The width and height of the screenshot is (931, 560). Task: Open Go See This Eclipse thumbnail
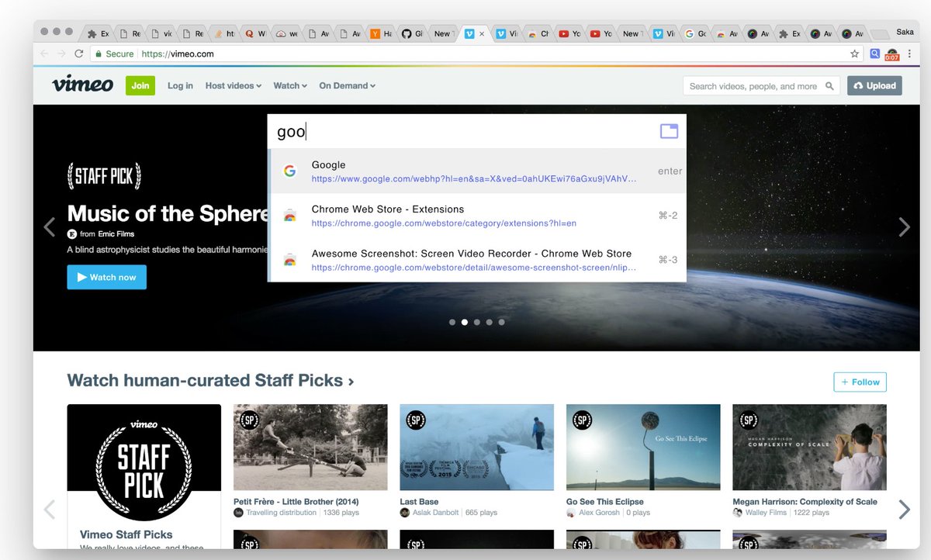(x=643, y=448)
